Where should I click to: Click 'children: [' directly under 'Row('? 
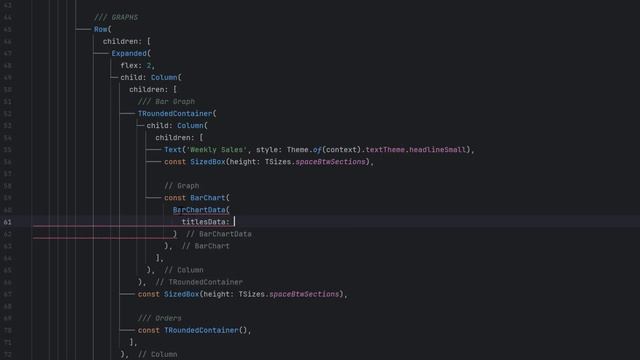127,41
